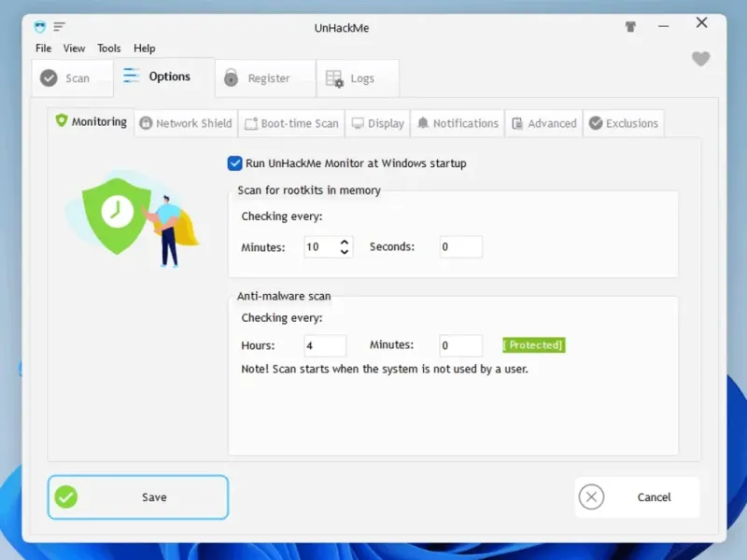Switch to the Scan tab
This screenshot has width=747, height=560.
pyautogui.click(x=73, y=78)
